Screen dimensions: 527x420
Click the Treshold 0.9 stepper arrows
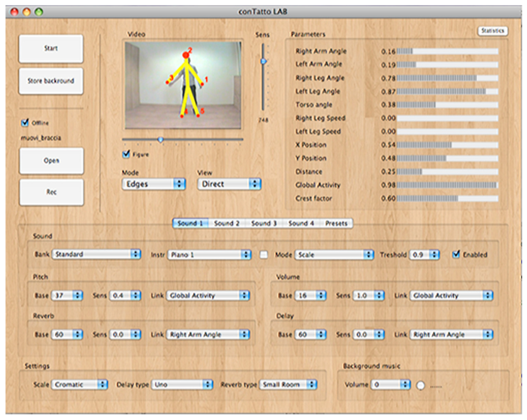(x=434, y=255)
